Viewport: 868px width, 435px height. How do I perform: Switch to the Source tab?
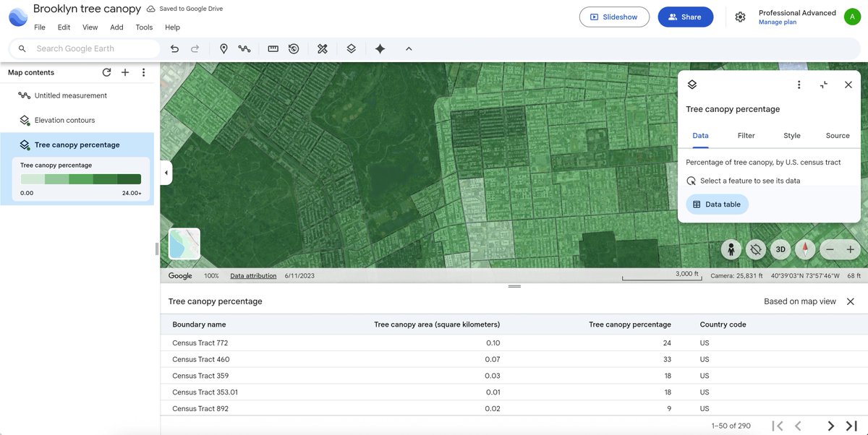tap(838, 135)
